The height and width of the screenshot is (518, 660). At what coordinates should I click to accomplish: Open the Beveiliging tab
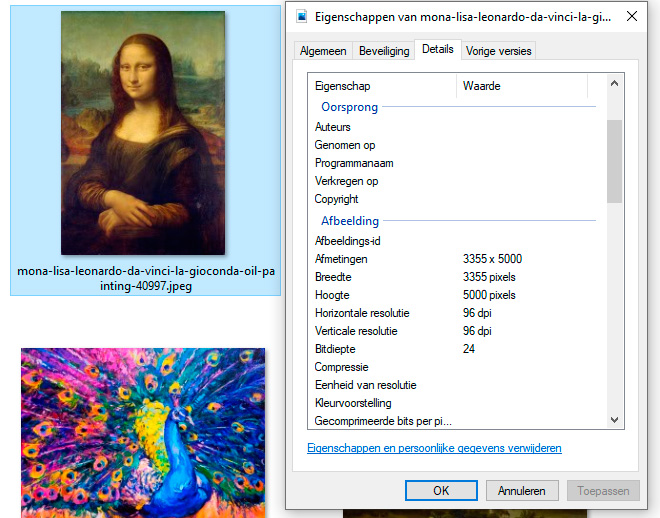click(385, 51)
